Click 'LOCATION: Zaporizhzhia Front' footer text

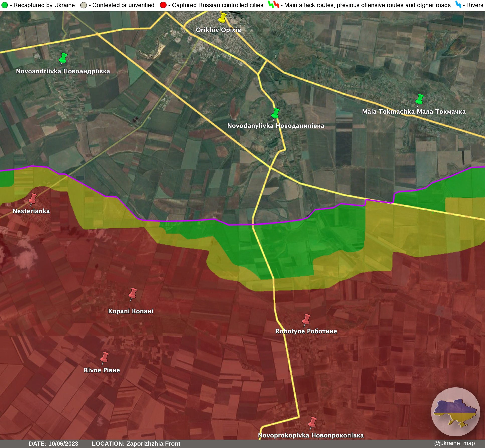point(136,444)
